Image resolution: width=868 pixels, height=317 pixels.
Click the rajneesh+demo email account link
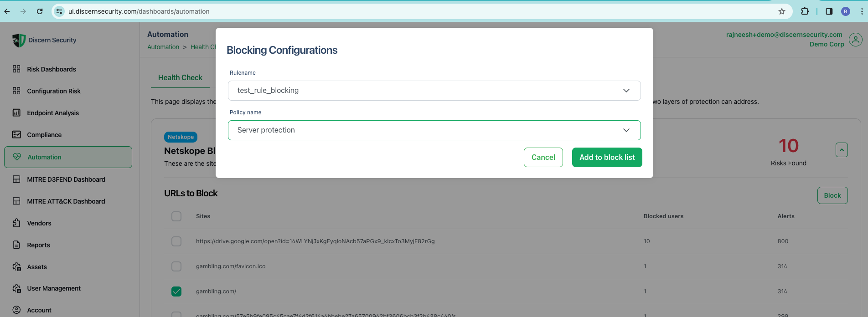click(x=784, y=35)
